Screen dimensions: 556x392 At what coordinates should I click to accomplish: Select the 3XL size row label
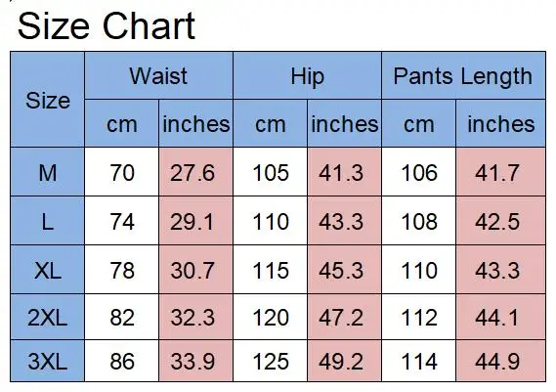[48, 361]
